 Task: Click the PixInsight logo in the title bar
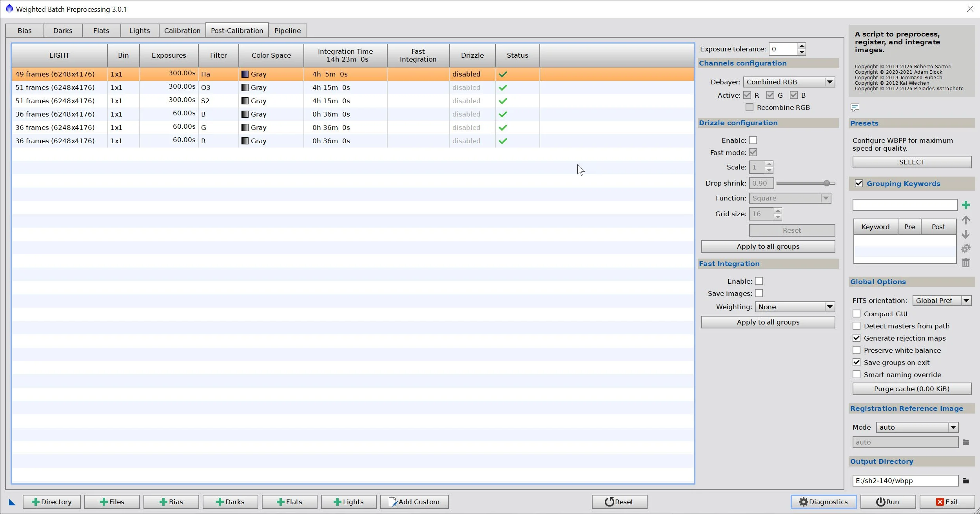pos(9,9)
